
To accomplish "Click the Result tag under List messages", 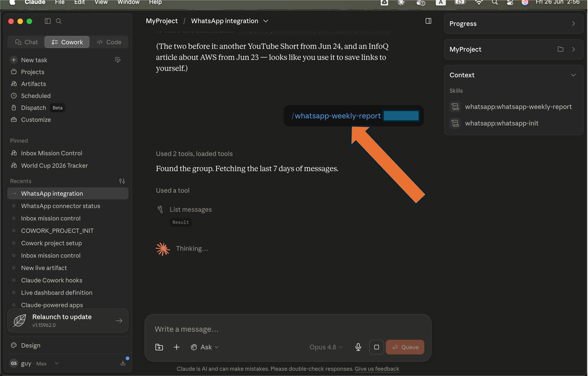I will 181,222.
